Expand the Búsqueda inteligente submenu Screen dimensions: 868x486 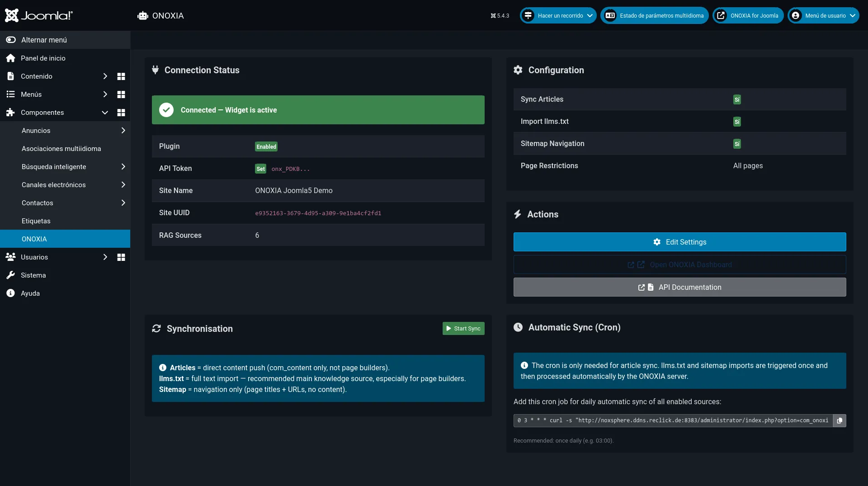123,166
